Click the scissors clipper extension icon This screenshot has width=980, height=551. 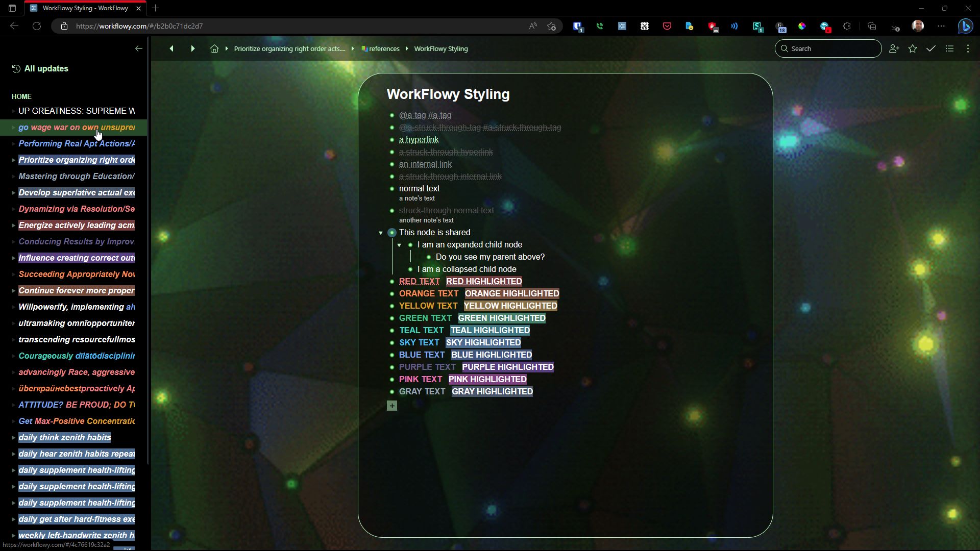(x=645, y=26)
